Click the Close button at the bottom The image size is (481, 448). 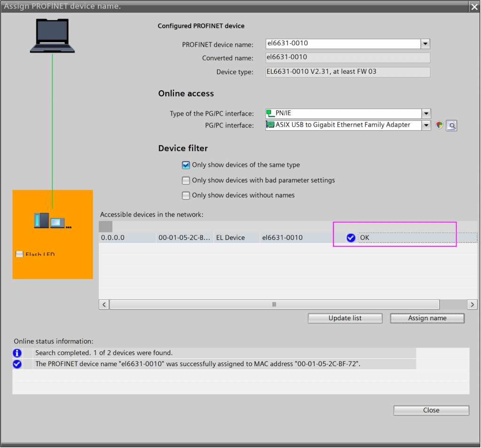[x=431, y=410]
